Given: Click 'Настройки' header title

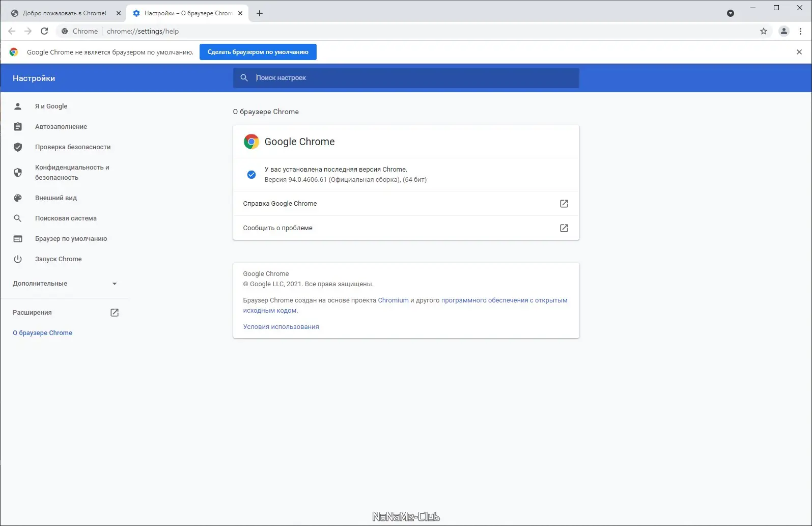Looking at the screenshot, I should 34,78.
